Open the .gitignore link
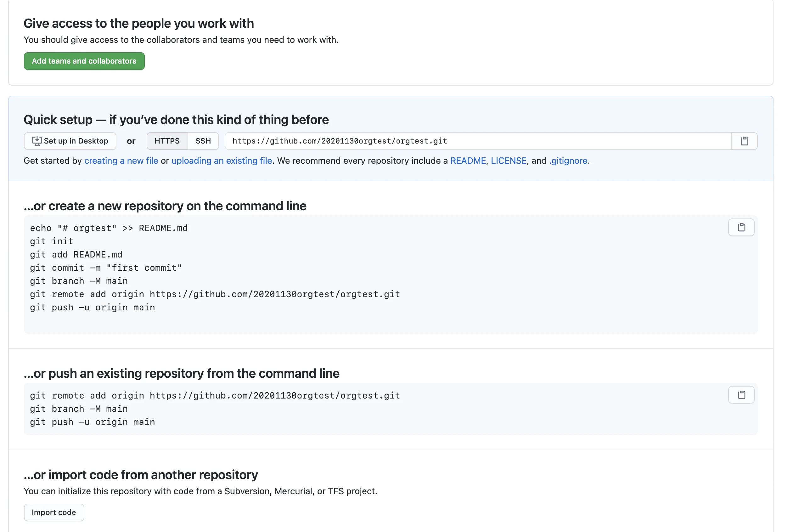 [x=568, y=161]
